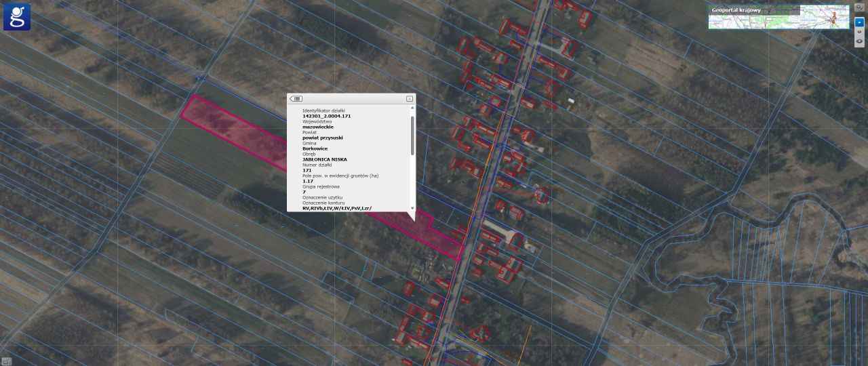868x366 pixels.
Task: Click the blue map mode button
Action: point(859,22)
